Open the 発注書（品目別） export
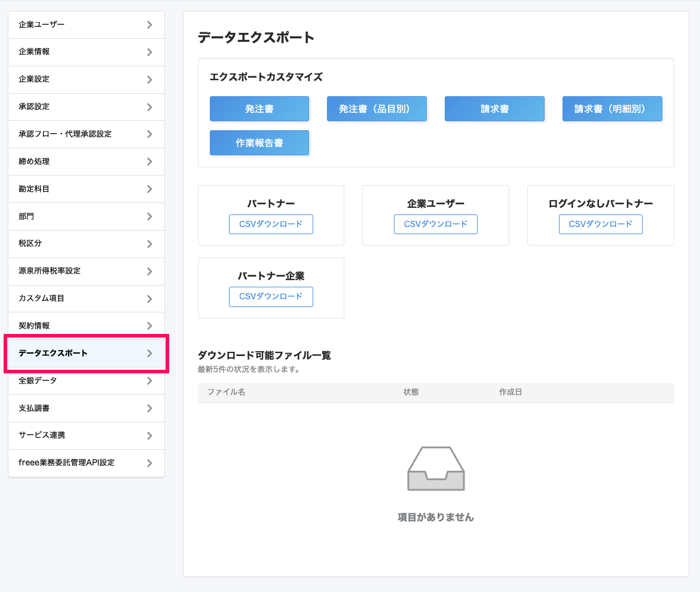 (377, 109)
